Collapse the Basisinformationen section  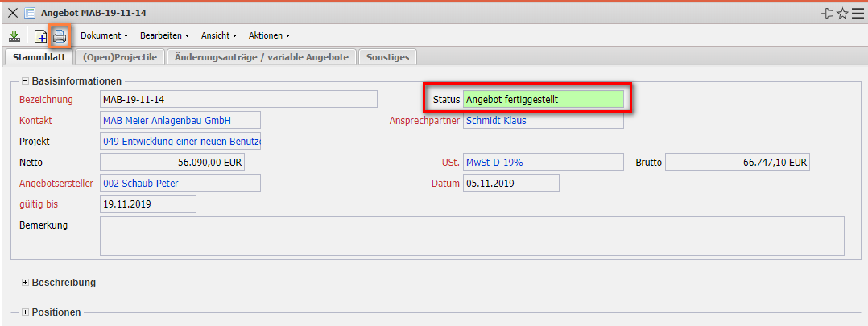point(25,80)
